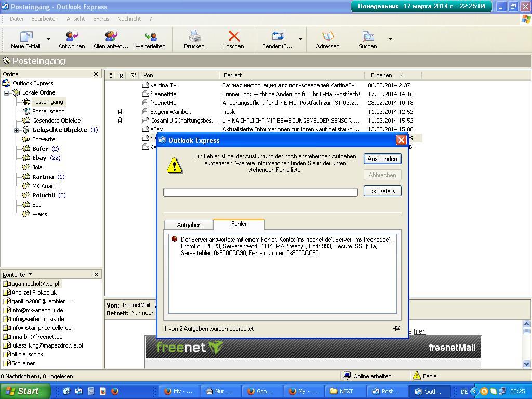The image size is (532, 399).
Task: Sort by the flag column header
Action: pyautogui.click(x=134, y=75)
